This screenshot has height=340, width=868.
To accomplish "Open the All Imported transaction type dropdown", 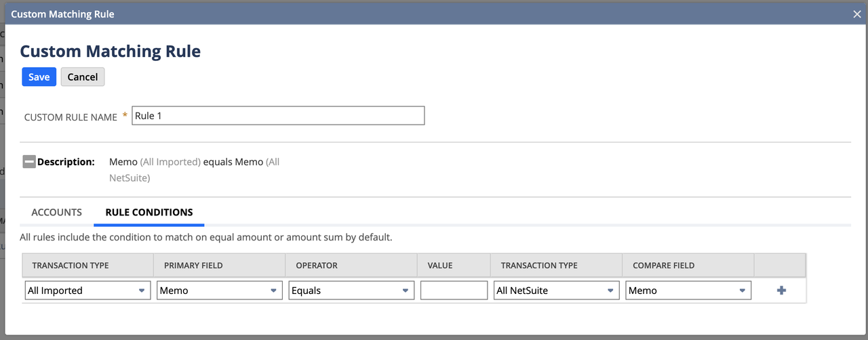I will [x=86, y=291].
